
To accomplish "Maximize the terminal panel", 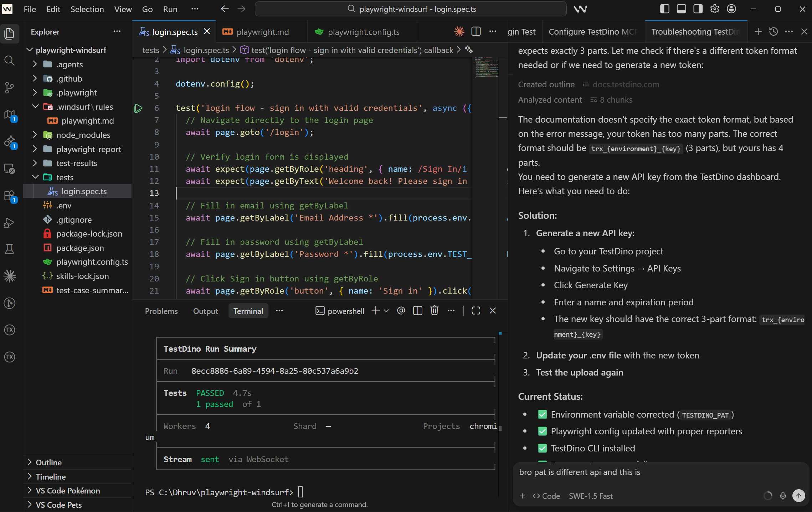I will click(x=476, y=310).
